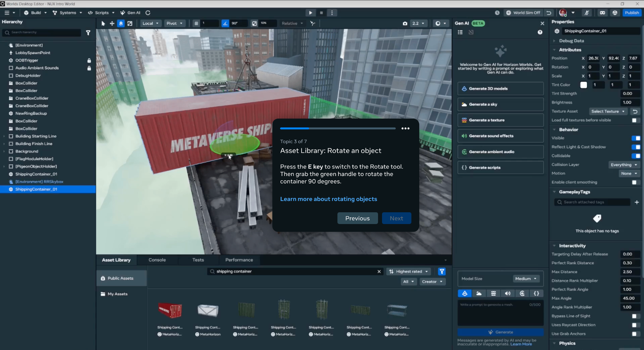Switch to the Console tab
This screenshot has width=644, height=350.
pos(157,260)
